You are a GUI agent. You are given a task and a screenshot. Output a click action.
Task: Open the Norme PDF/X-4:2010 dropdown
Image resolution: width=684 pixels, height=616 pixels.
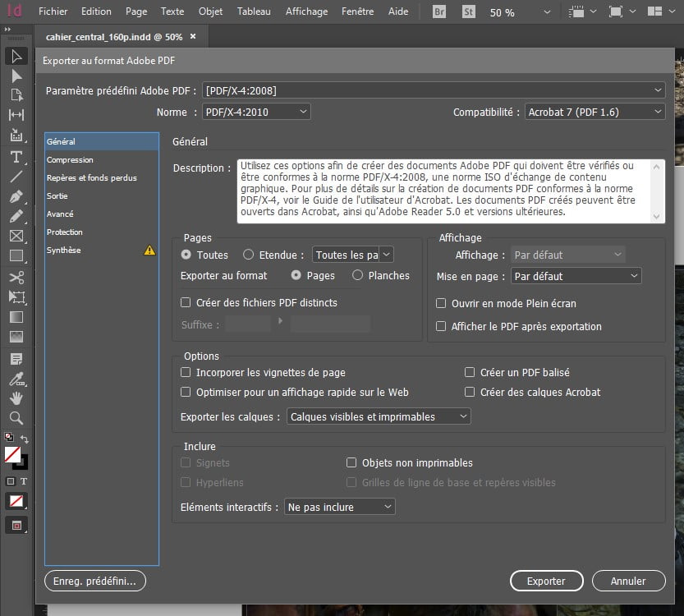pos(256,112)
